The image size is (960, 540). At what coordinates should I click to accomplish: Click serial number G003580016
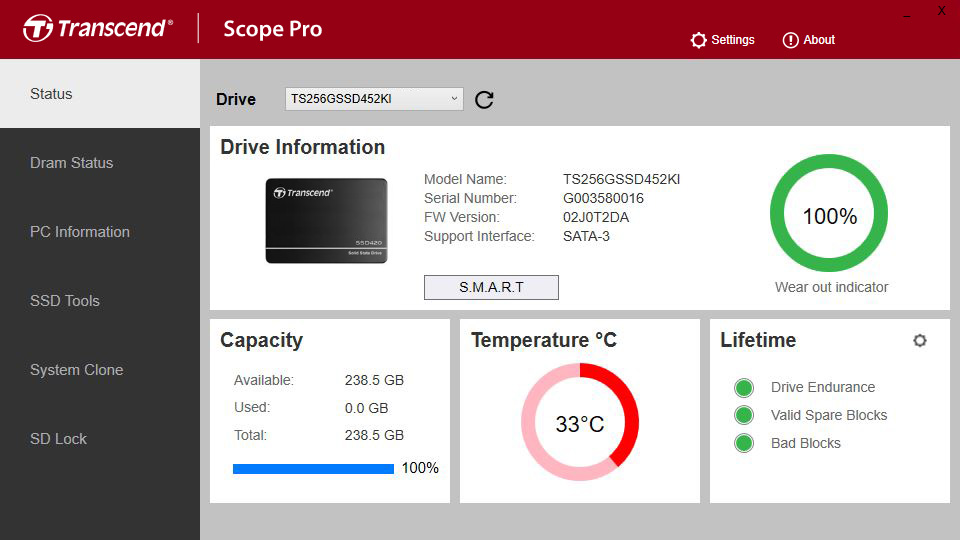[x=603, y=198]
